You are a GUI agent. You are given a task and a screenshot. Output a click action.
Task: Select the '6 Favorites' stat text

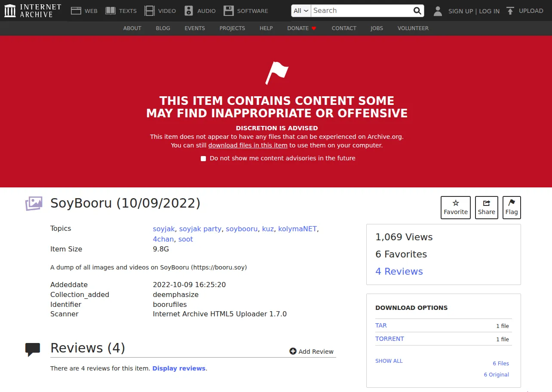(x=401, y=254)
